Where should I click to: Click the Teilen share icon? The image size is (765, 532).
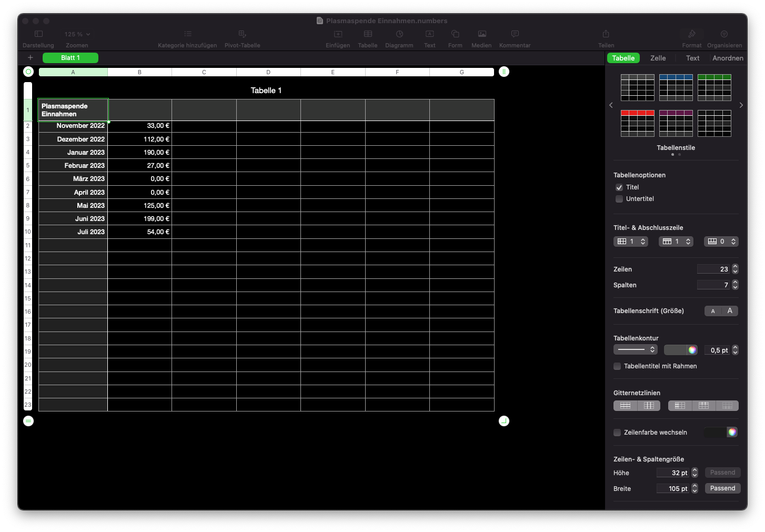point(606,34)
